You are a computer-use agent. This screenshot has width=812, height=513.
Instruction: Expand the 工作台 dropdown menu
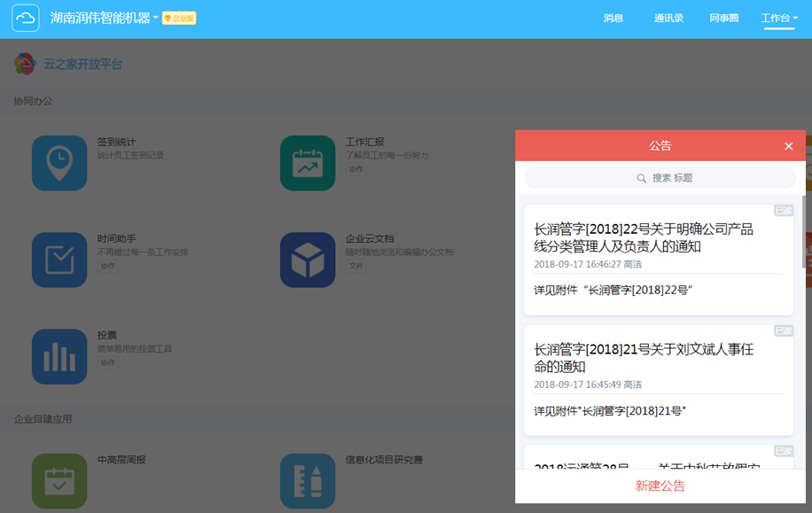pyautogui.click(x=778, y=19)
